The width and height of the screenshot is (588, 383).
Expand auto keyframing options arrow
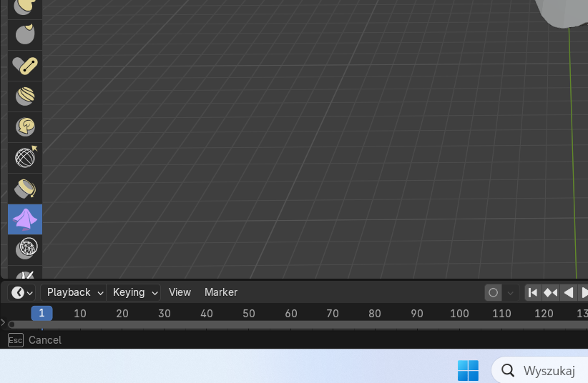click(x=510, y=293)
